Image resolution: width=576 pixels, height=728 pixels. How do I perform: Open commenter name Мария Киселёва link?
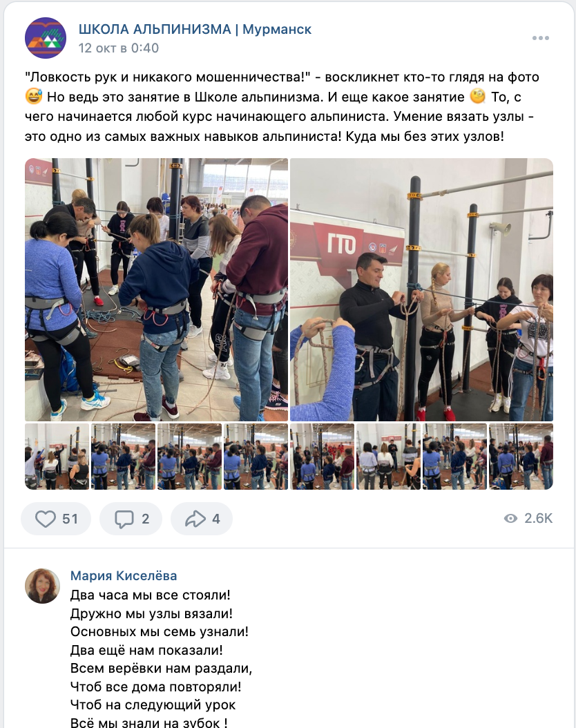pyautogui.click(x=124, y=576)
